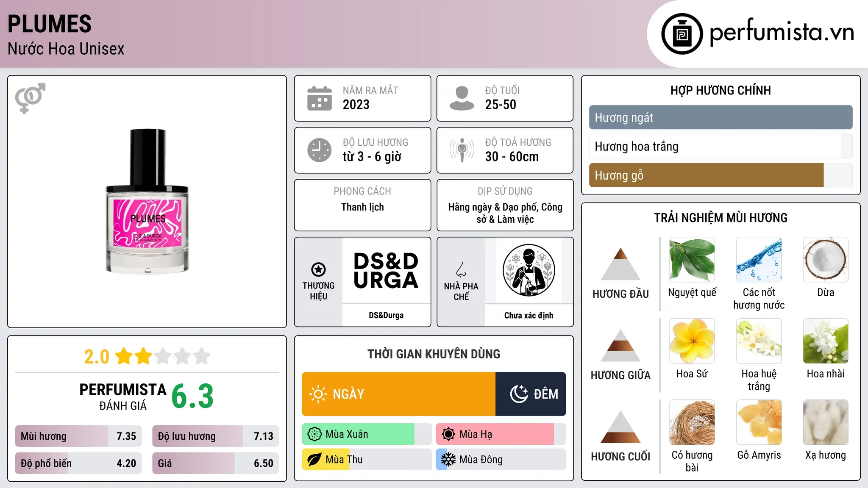The width and height of the screenshot is (868, 488).
Task: Click the winter snowflake icon
Action: pyautogui.click(x=448, y=460)
